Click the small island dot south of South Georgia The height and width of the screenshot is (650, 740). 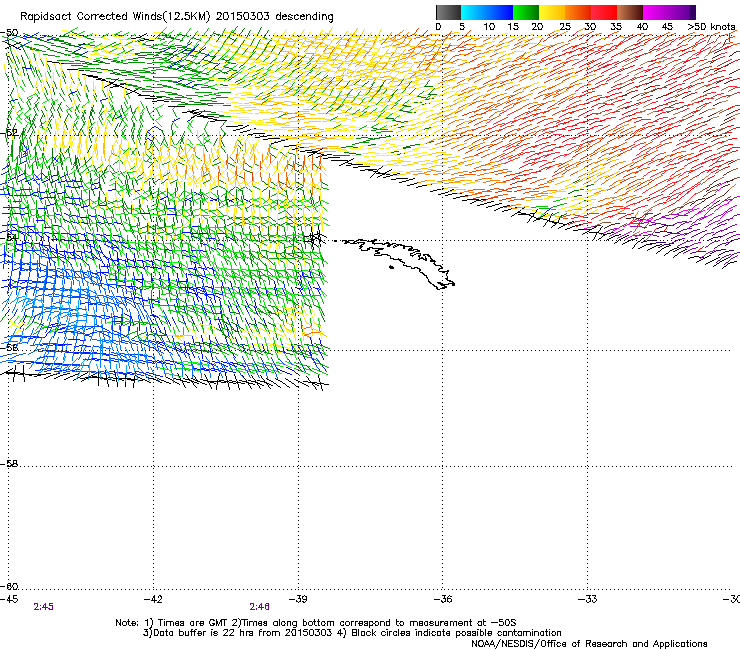point(391,268)
